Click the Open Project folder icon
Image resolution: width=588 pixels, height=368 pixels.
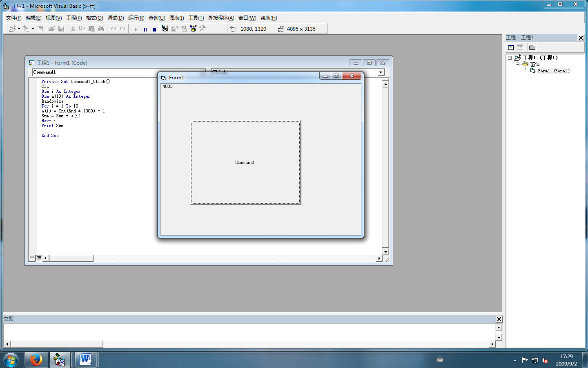click(51, 29)
